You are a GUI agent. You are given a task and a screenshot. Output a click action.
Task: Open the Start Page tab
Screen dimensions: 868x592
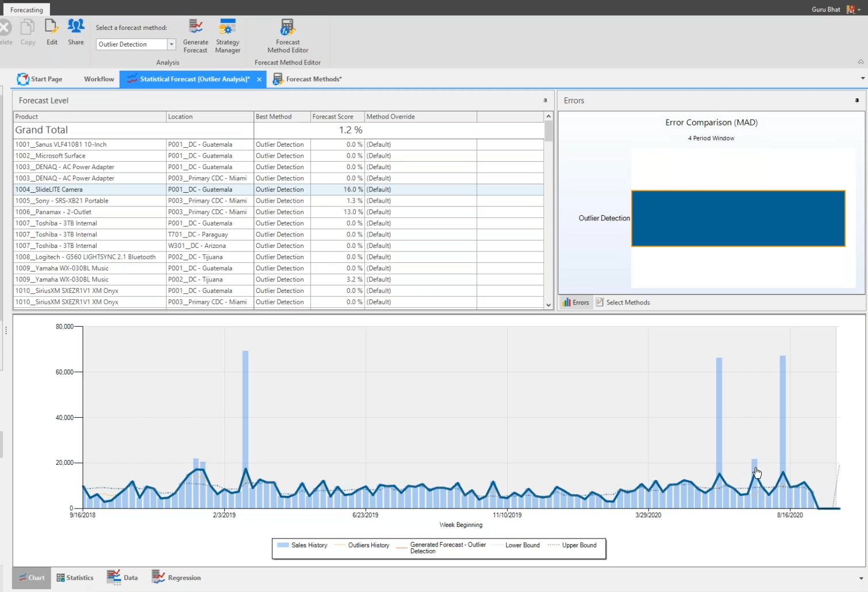pyautogui.click(x=40, y=79)
